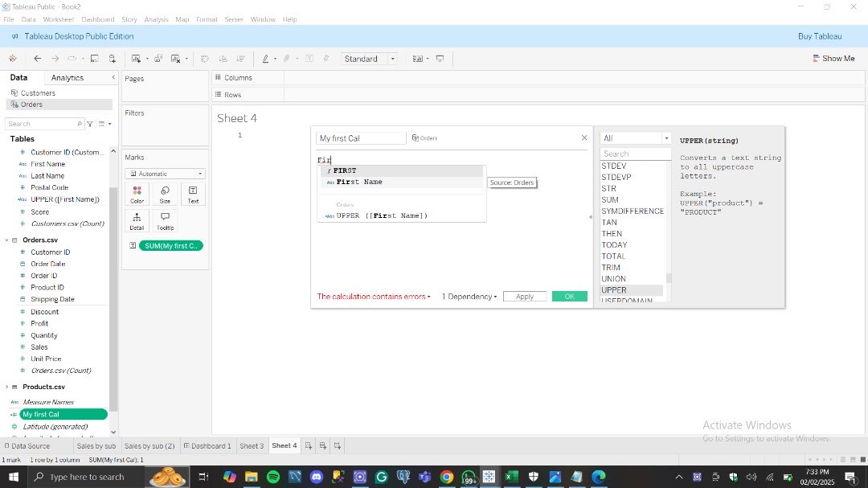Click the SUM(My first C.. pill on Marks
This screenshot has height=488, width=868.
pyautogui.click(x=171, y=245)
